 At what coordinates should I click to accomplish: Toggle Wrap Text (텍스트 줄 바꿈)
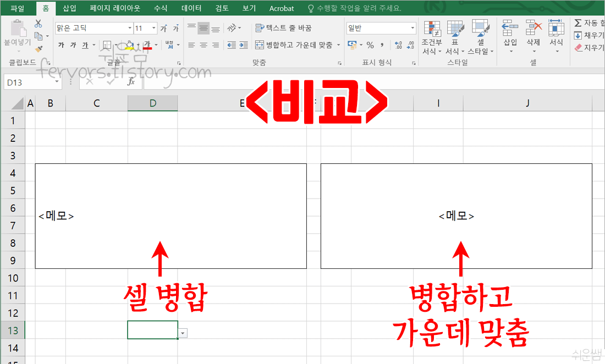point(283,27)
